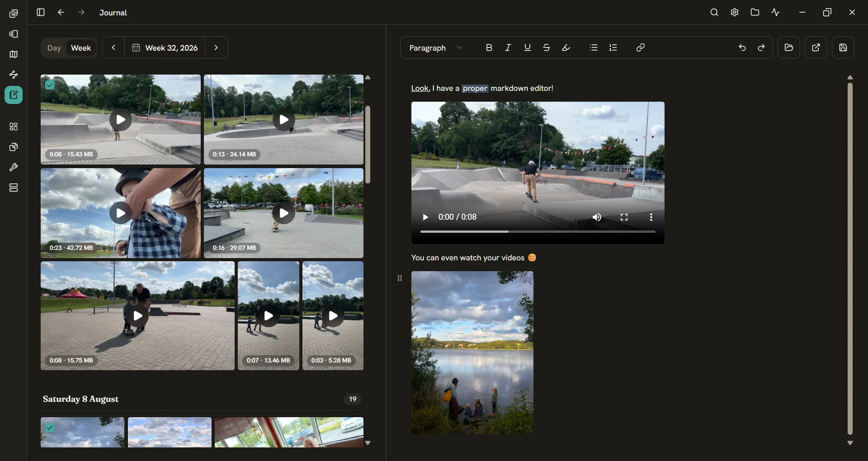This screenshot has height=461, width=868.
Task: Switch to Day view
Action: click(x=54, y=48)
